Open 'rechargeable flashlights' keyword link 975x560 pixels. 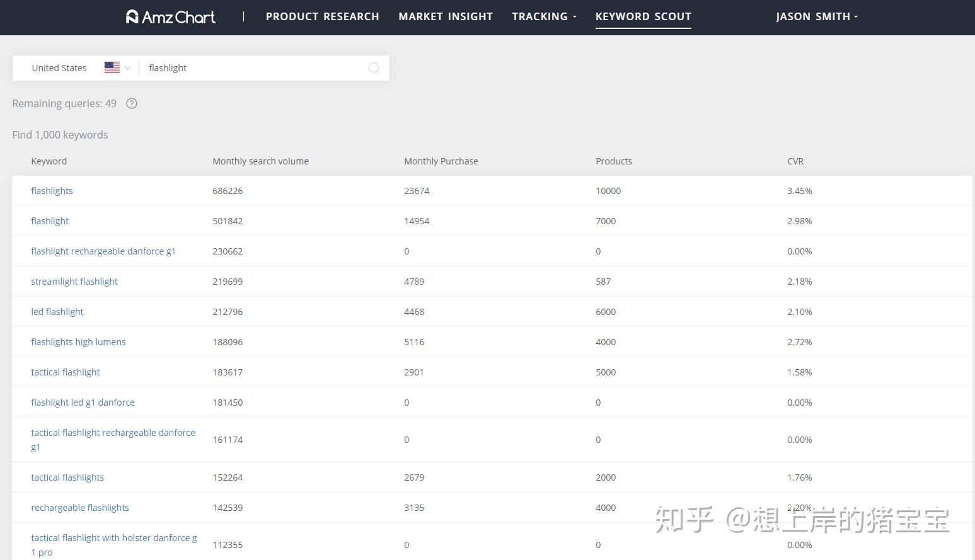tap(80, 508)
